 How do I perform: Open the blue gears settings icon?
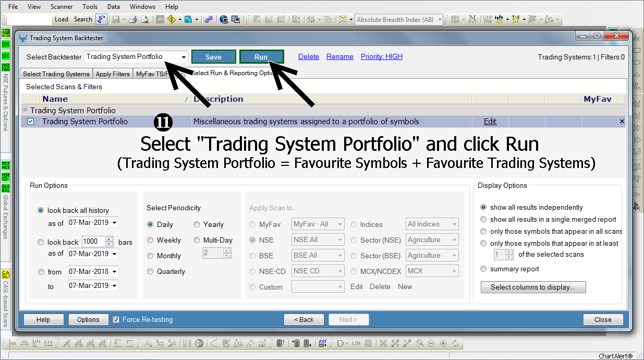(208, 19)
